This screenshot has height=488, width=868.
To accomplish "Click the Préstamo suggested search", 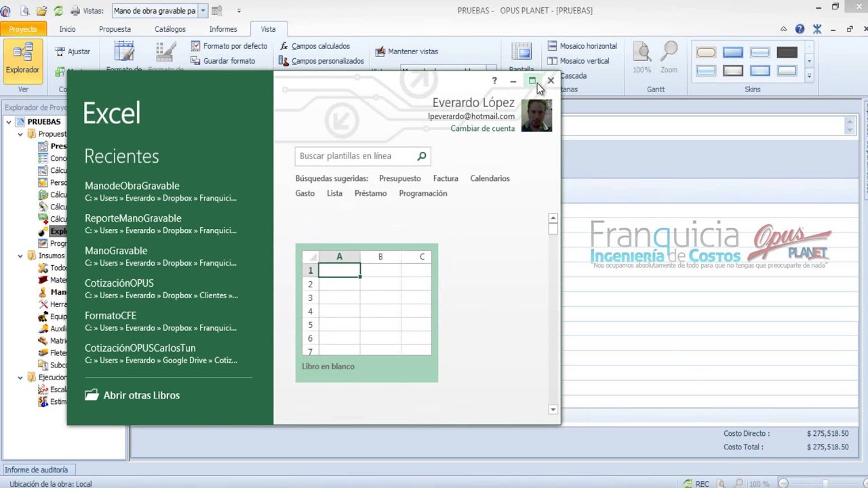I will (x=370, y=193).
